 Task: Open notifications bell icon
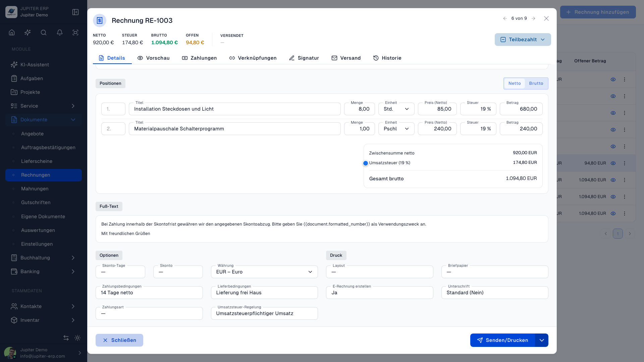coord(60,33)
